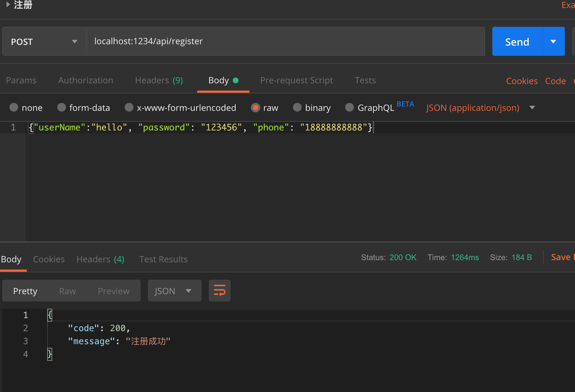
Task: Open the Cookies link
Action: [522, 81]
